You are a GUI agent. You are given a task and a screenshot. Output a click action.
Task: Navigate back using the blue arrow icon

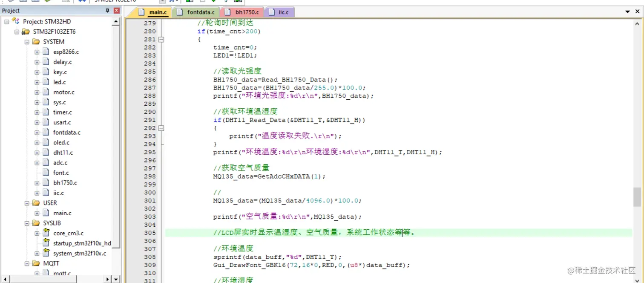coord(80,2)
